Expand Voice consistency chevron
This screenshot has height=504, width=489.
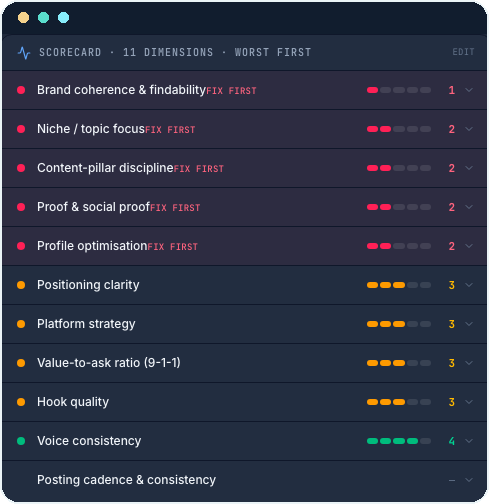(469, 441)
